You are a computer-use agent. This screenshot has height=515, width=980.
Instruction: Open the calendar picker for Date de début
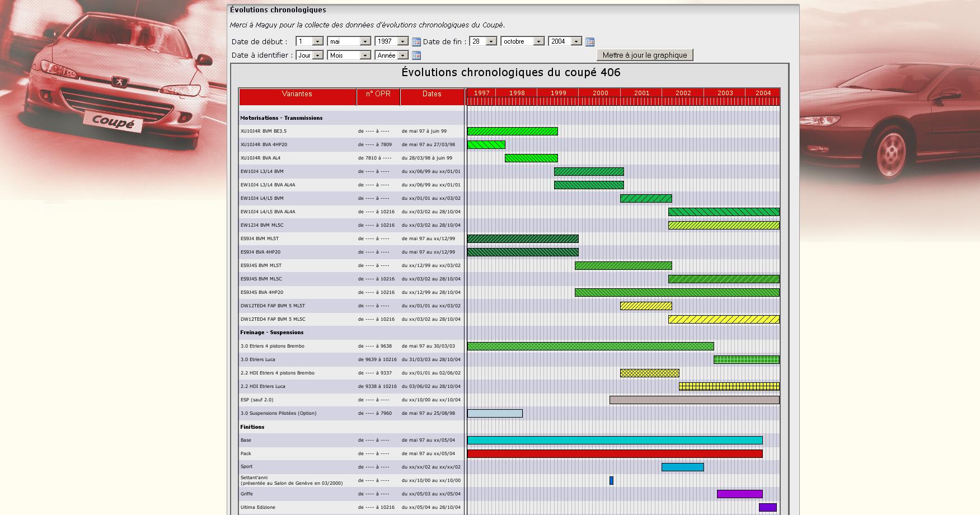416,42
